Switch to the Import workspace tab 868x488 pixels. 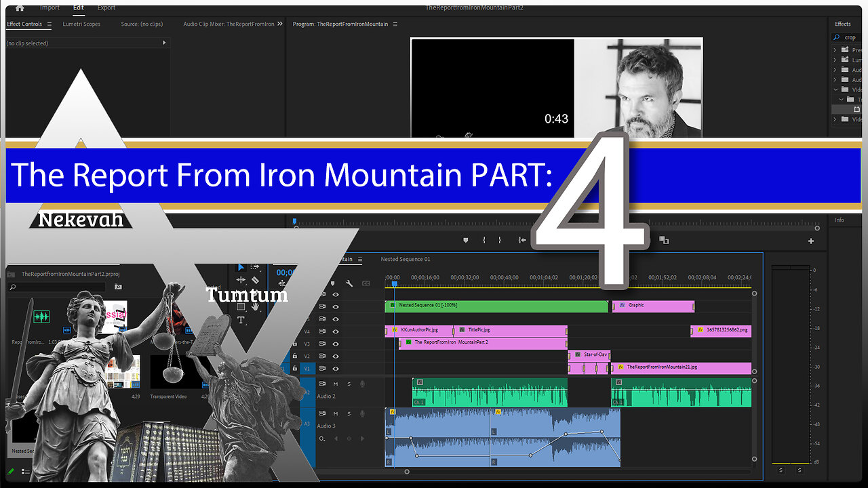click(50, 7)
